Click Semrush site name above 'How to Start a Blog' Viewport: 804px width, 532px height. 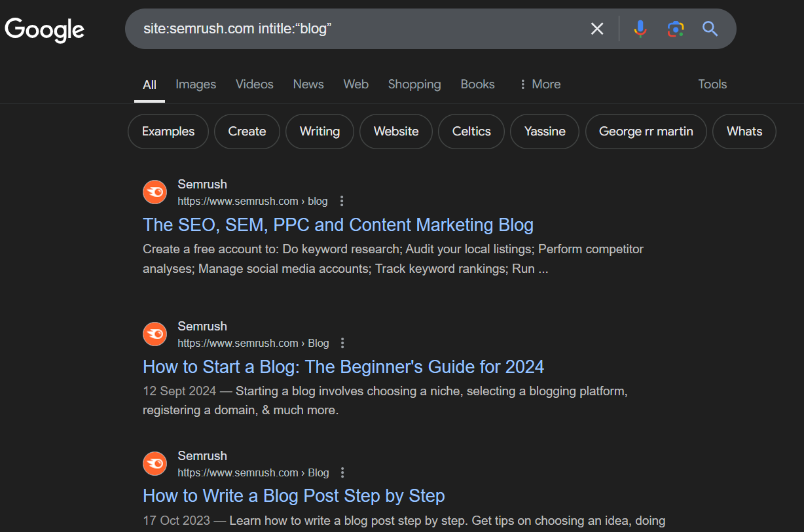pos(202,327)
